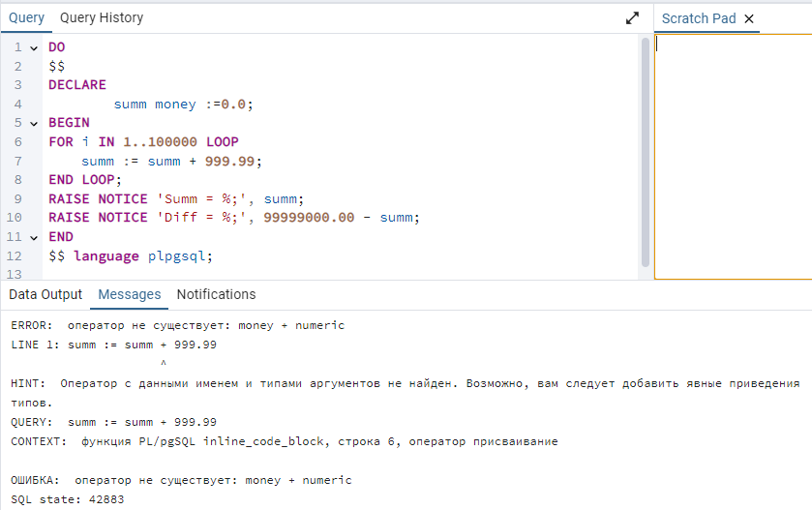Click the 'ERROR: оператор не существует' message line

tap(178, 326)
